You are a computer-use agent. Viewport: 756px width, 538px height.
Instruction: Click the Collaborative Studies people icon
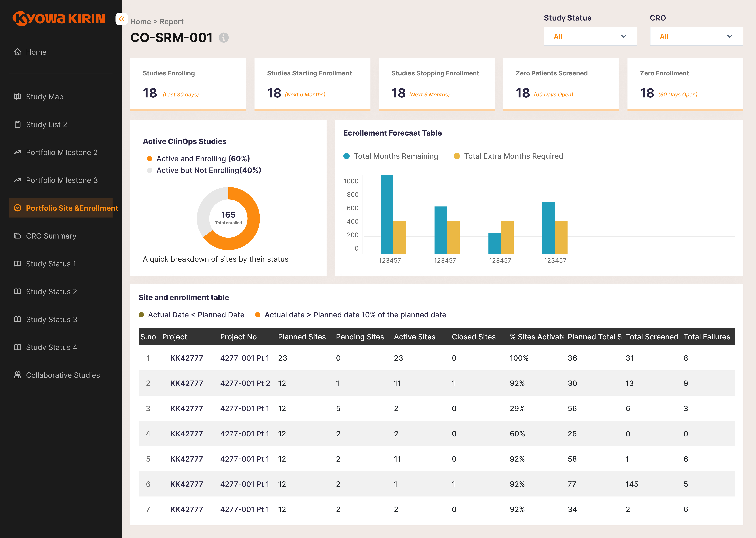(x=18, y=375)
